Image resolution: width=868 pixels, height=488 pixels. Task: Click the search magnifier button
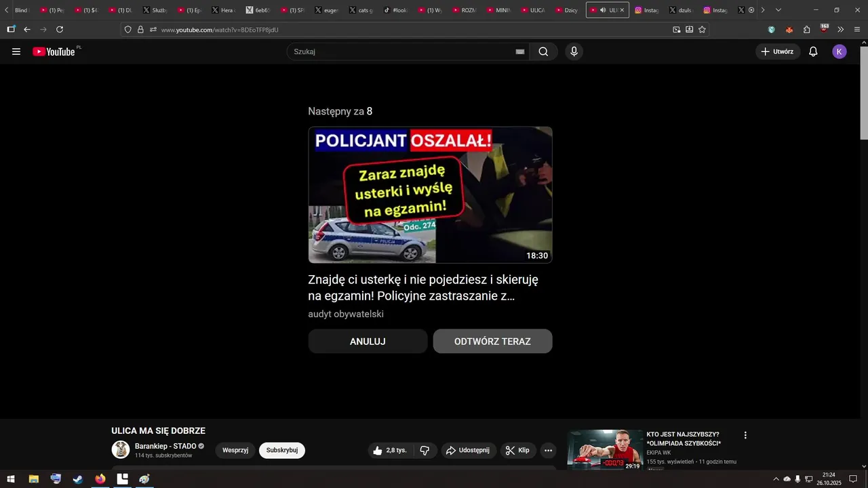tap(543, 52)
